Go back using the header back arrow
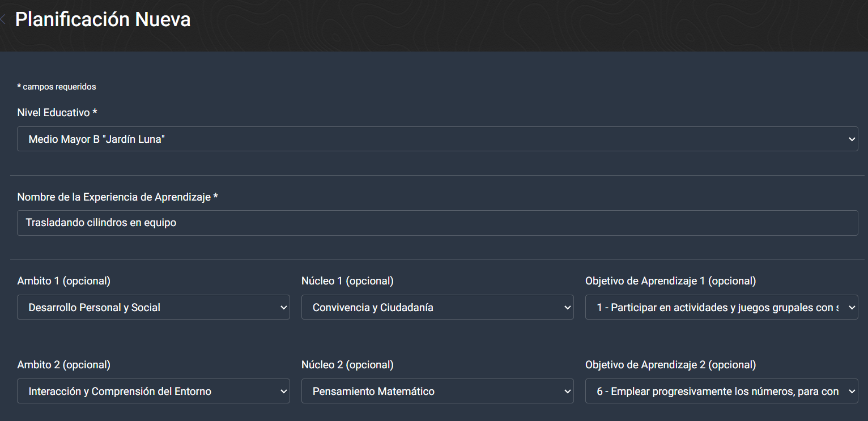 (x=3, y=19)
